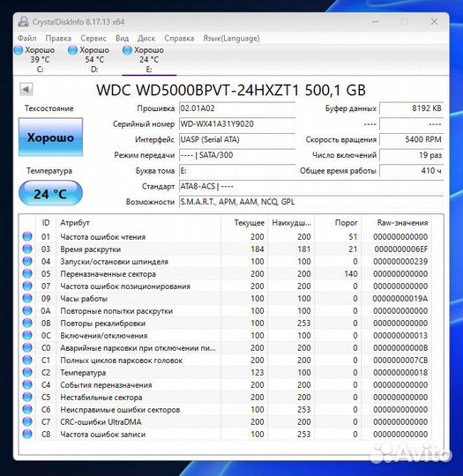Click status icon of attribute 05 row
The image size is (463, 476).
pyautogui.click(x=27, y=273)
